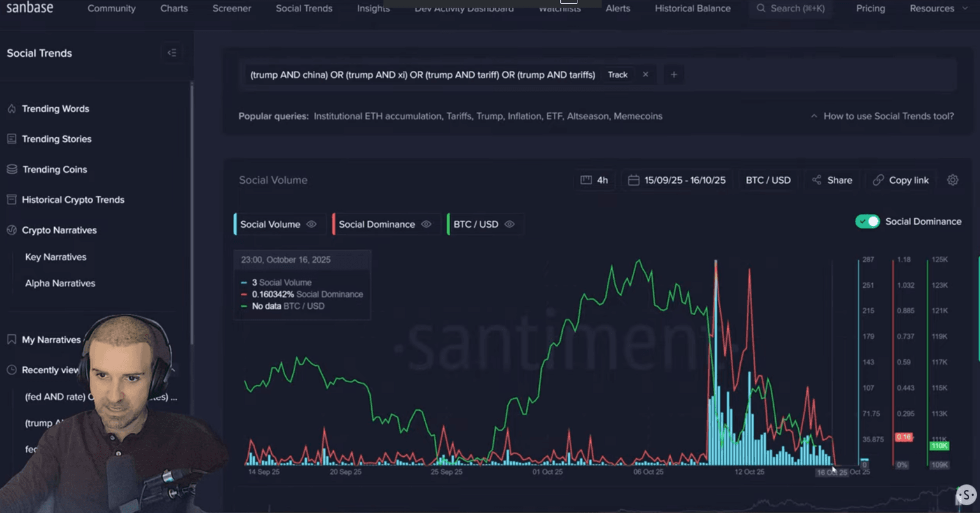Open Trending Coins in sidebar
Image resolution: width=980 pixels, height=513 pixels.
pos(54,169)
